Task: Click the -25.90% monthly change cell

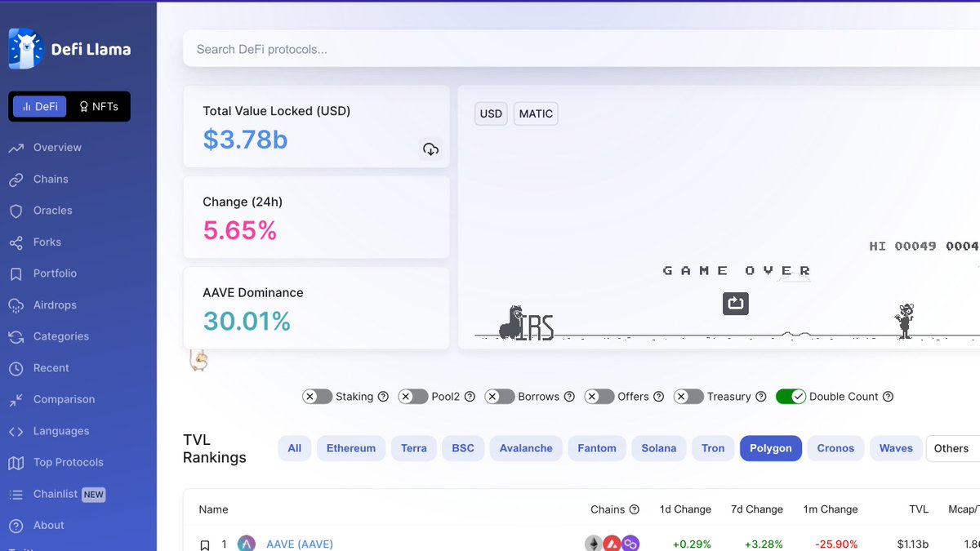Action: (836, 544)
